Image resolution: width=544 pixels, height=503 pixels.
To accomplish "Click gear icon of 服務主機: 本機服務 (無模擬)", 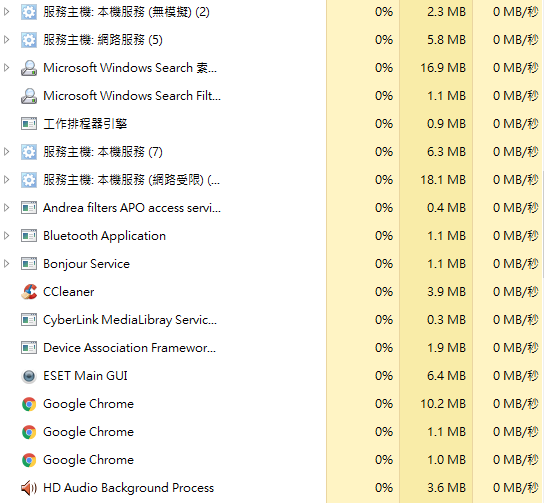I will [x=29, y=12].
